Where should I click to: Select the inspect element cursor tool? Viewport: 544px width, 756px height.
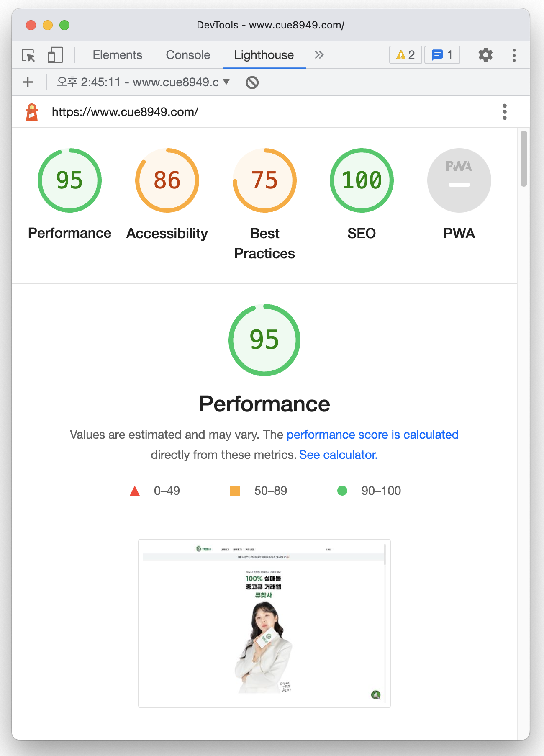[x=28, y=55]
